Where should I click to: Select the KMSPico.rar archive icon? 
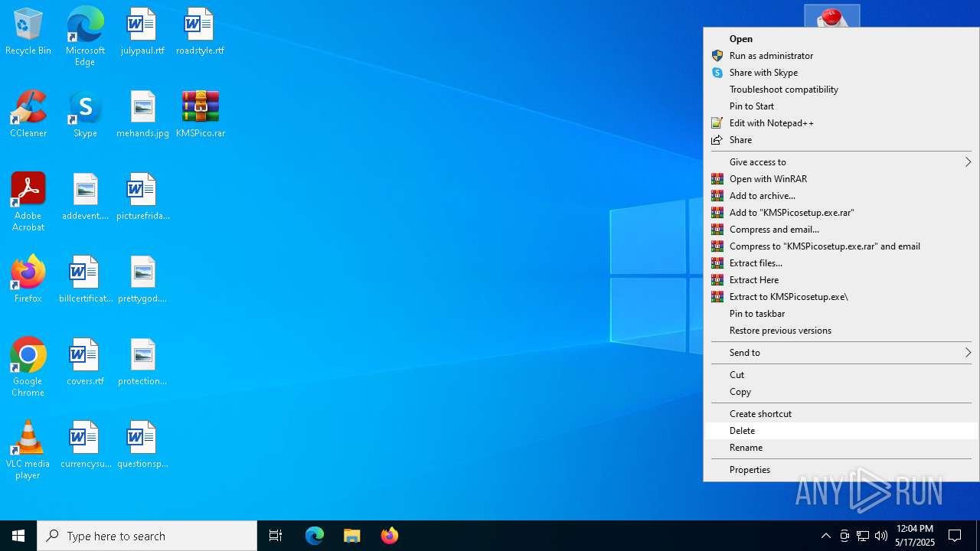pyautogui.click(x=200, y=115)
